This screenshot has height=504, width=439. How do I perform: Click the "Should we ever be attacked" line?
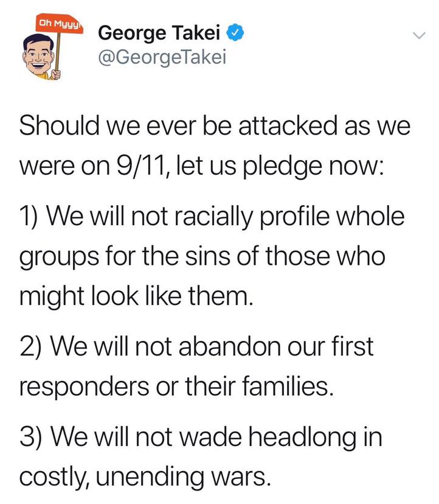coord(215,125)
